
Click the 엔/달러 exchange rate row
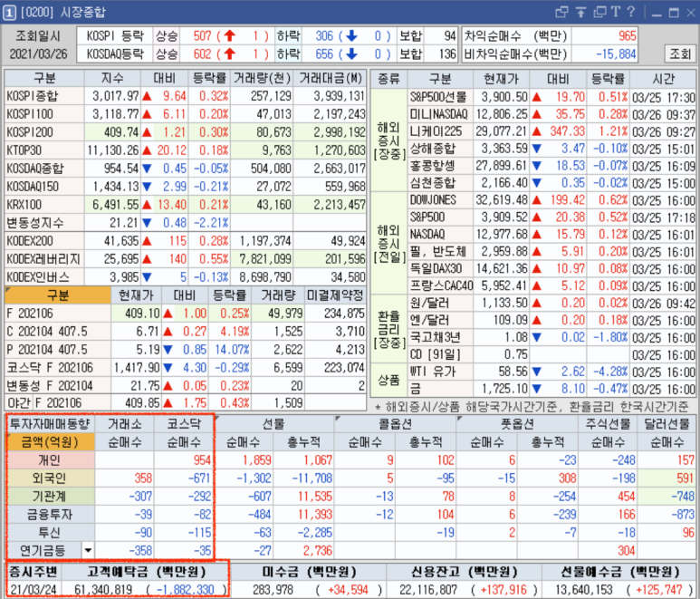(552, 320)
